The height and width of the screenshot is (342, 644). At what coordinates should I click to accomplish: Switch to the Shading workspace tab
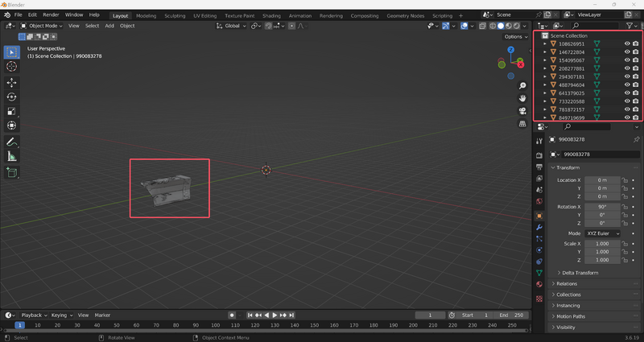pyautogui.click(x=271, y=15)
